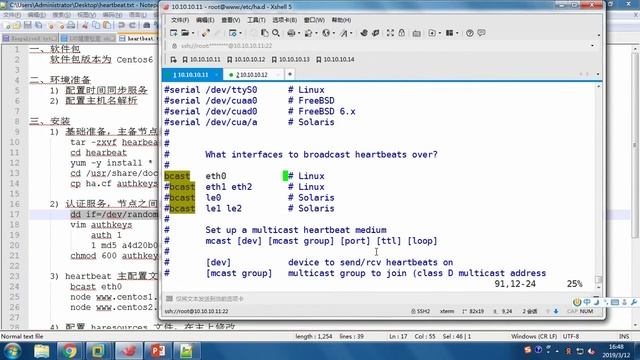640x360 pixels.
Task: Click session Properties icon in Xshell toolbar
Action: (x=233, y=33)
